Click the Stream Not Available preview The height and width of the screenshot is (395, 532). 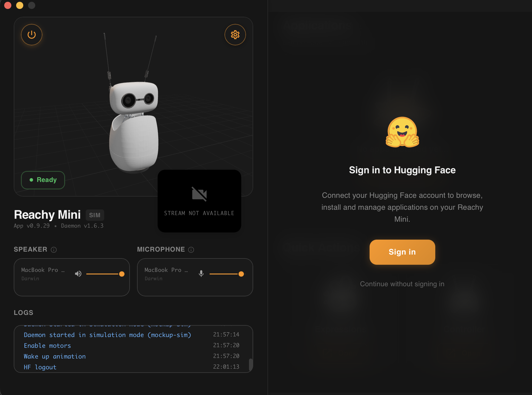(199, 201)
